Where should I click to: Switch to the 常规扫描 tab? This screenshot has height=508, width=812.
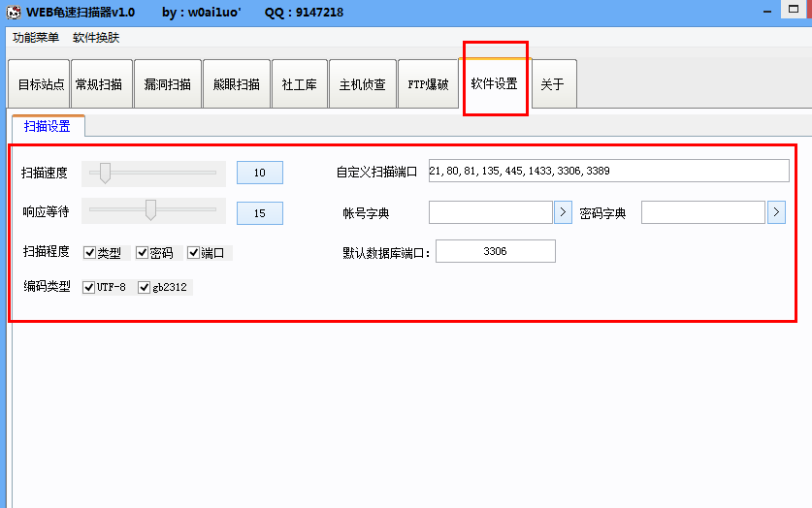tap(102, 84)
